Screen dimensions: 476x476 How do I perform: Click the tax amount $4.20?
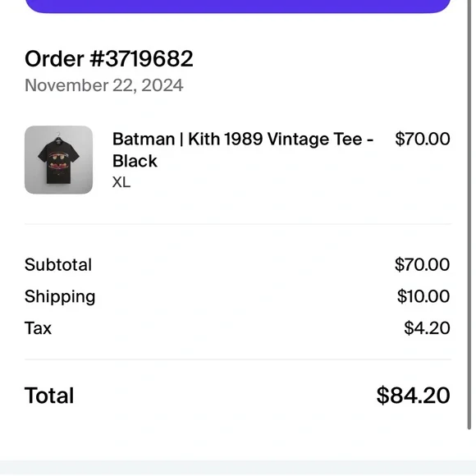pyautogui.click(x=427, y=328)
